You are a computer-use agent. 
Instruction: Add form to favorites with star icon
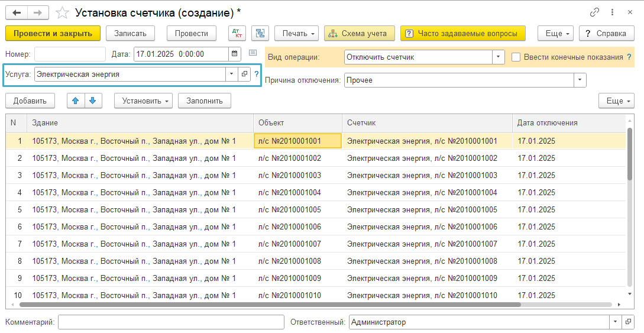coord(62,13)
